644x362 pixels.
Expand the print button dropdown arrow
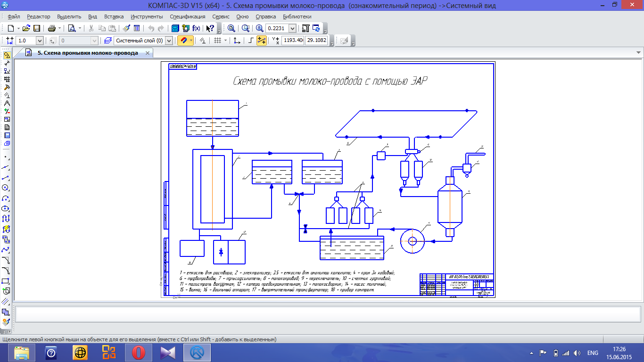click(x=59, y=28)
